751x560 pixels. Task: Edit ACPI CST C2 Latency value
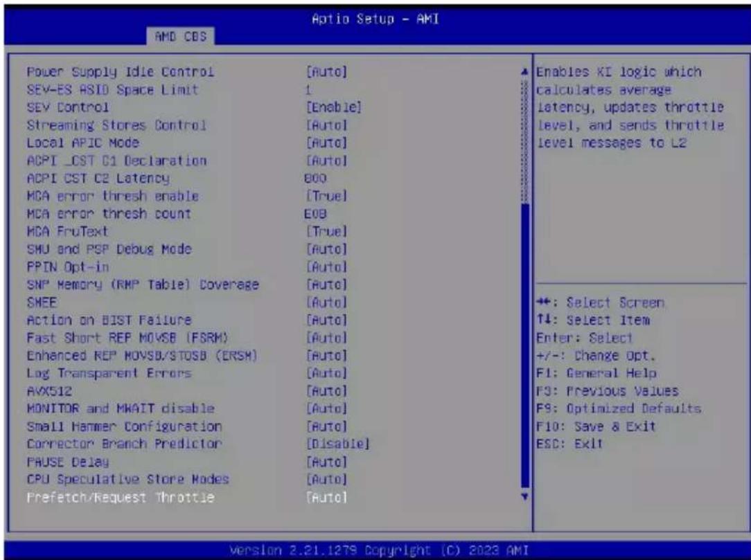[315, 178]
